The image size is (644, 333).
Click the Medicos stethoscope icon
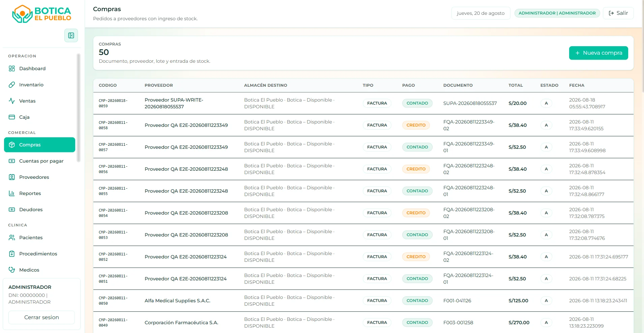click(12, 270)
